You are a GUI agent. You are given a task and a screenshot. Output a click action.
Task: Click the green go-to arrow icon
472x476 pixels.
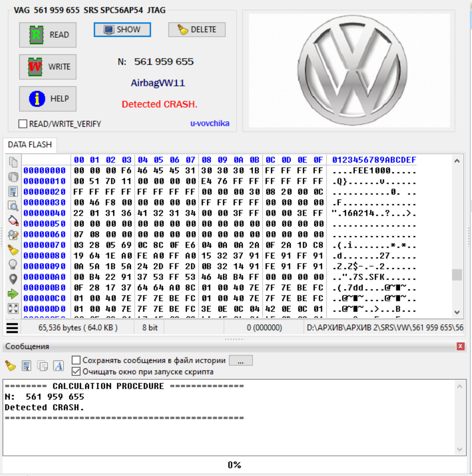tap(13, 294)
